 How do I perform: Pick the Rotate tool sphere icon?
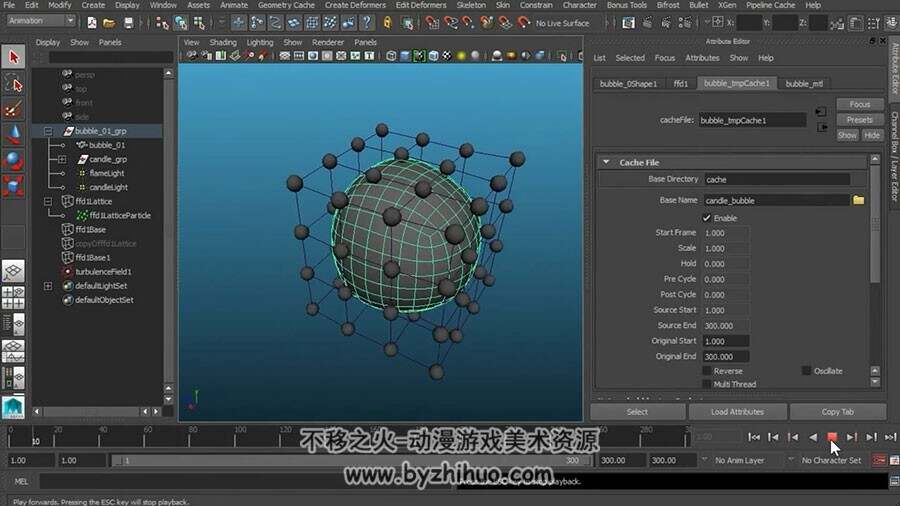13,160
